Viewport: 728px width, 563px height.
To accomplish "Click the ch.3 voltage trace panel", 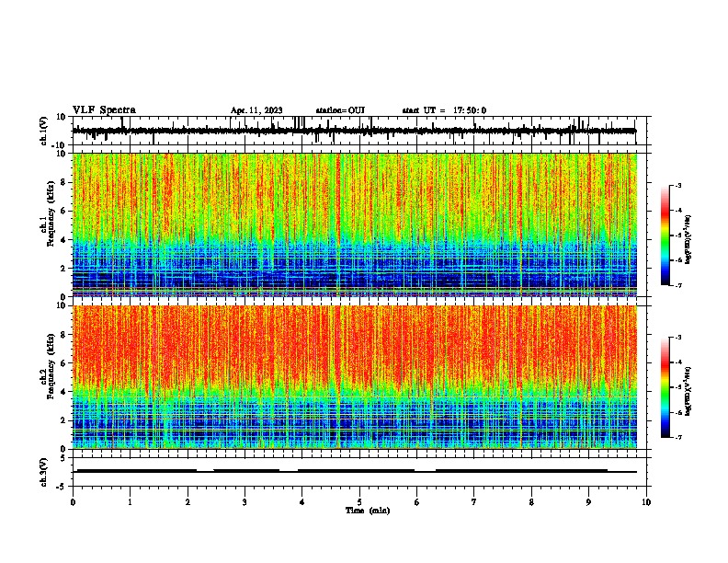I will [359, 472].
